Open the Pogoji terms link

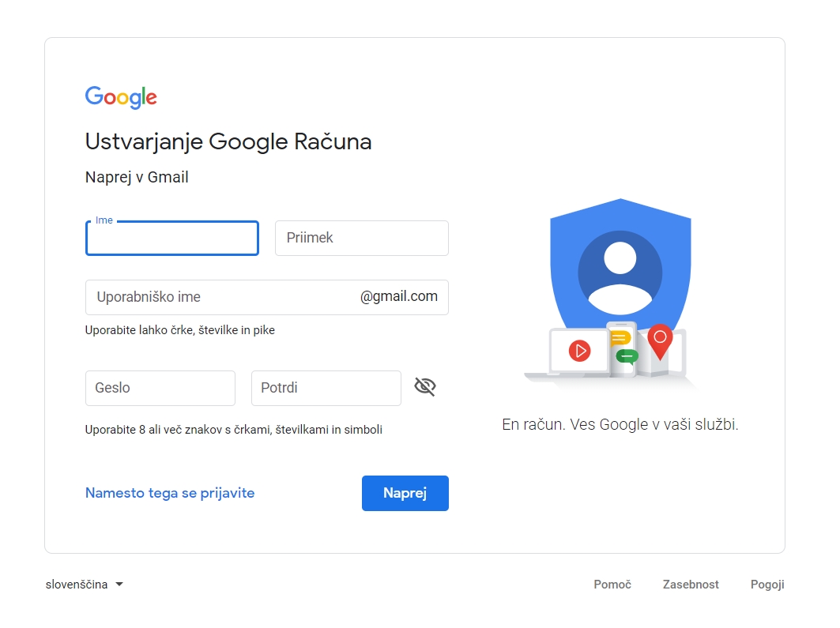(x=767, y=585)
